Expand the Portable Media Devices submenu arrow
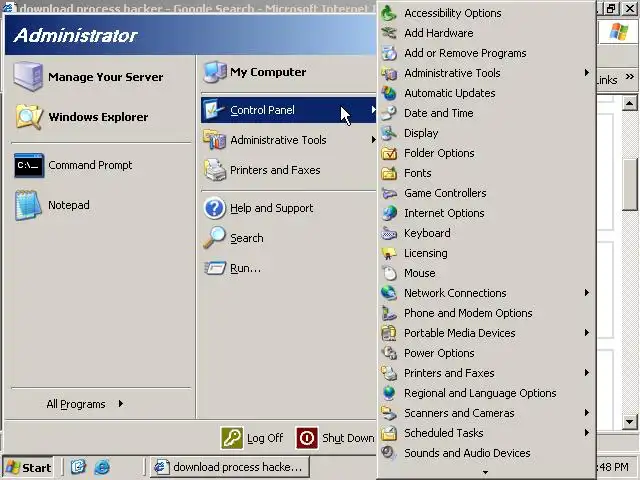This screenshot has height=480, width=640. [x=587, y=333]
